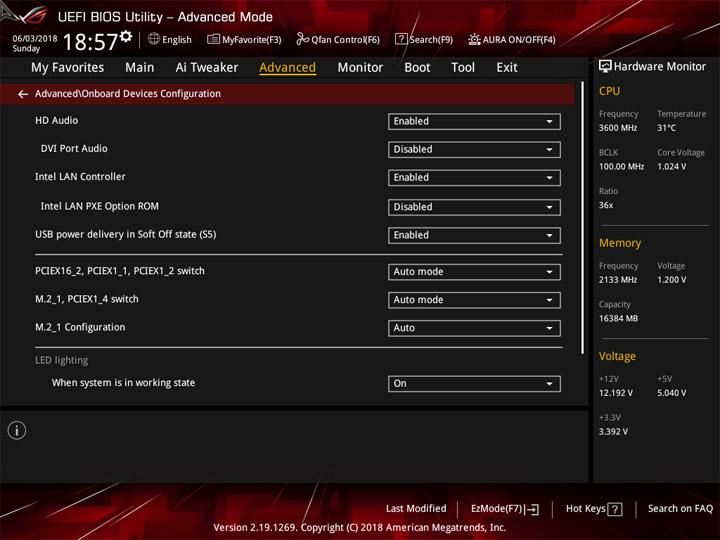Click PCIEX16_2, PCIEX1_1, PCIEX1_2 switch label
This screenshot has height=540, width=720.
click(x=120, y=271)
